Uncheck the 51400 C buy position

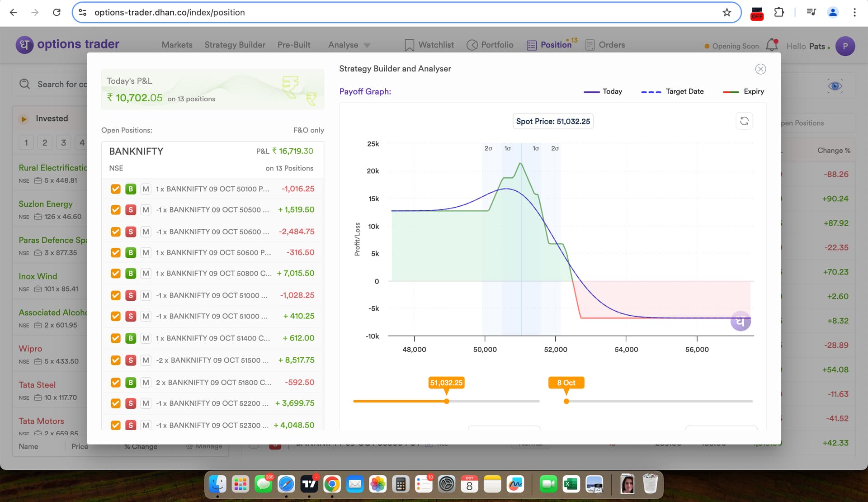coord(116,338)
